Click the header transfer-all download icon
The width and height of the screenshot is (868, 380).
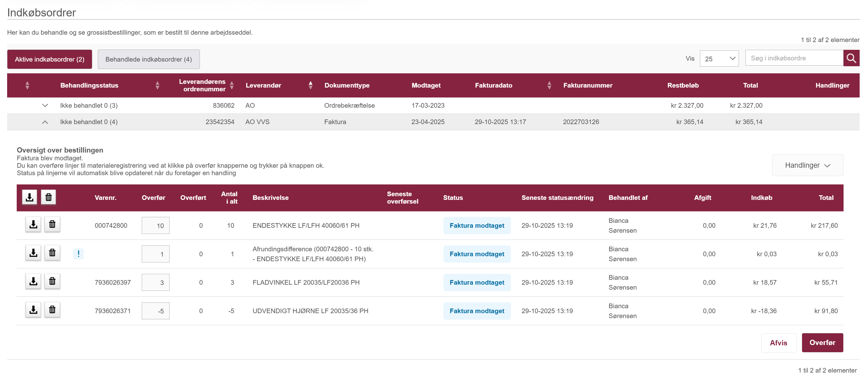[29, 197]
